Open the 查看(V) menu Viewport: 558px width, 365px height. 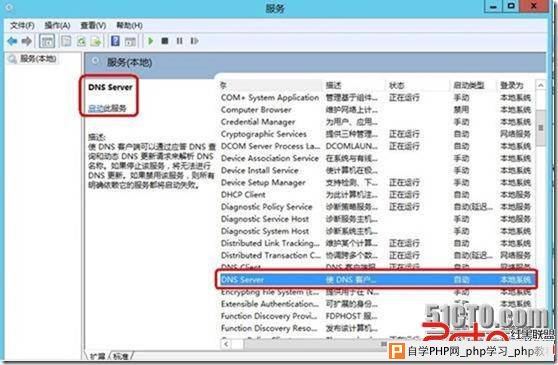pos(93,25)
